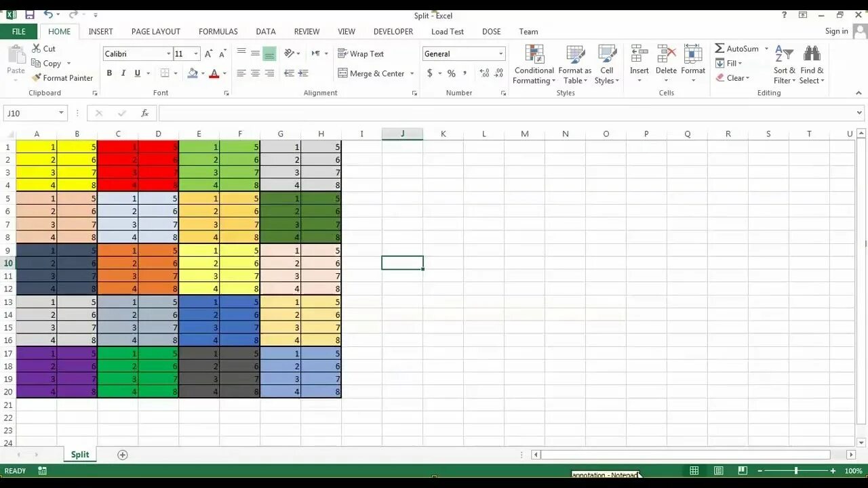Screen dimensions: 868x488
Task: Toggle Underline formatting
Action: tap(138, 73)
